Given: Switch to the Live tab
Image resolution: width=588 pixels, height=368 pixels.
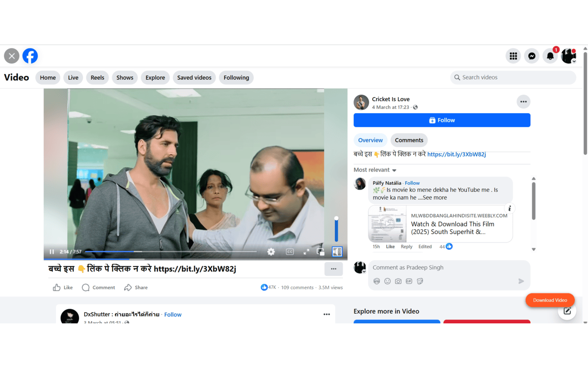Looking at the screenshot, I should pyautogui.click(x=73, y=77).
